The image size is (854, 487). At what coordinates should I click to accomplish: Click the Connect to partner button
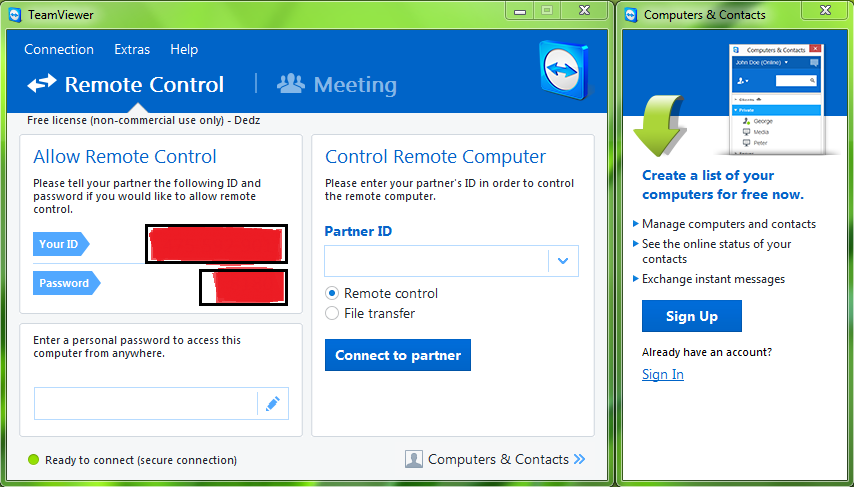pos(398,355)
